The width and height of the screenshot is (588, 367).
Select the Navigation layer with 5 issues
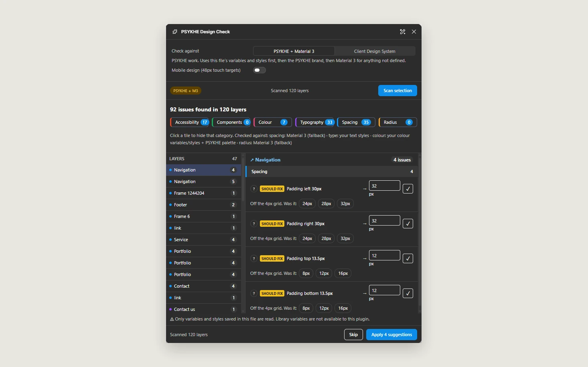click(x=203, y=181)
